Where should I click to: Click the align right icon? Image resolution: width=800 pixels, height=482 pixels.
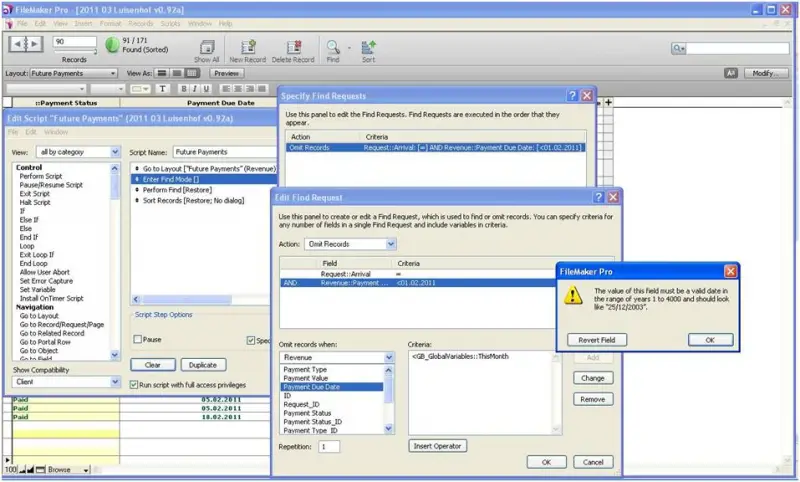(250, 89)
